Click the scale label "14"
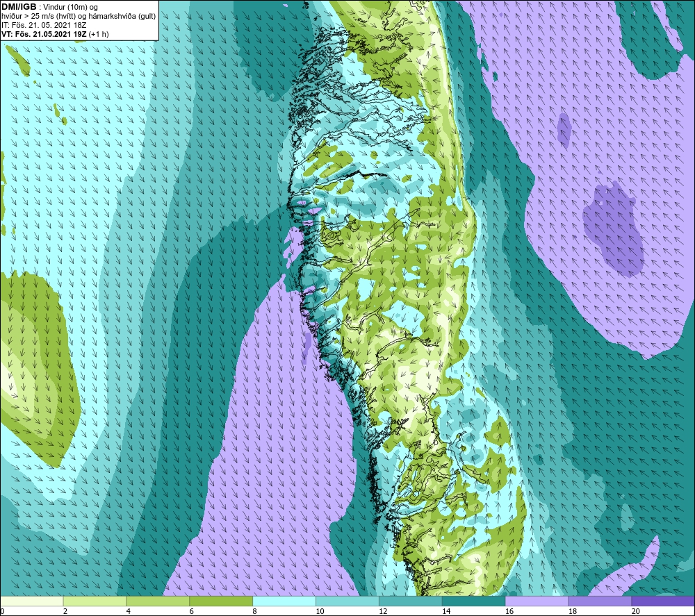695x616 pixels. point(446,611)
